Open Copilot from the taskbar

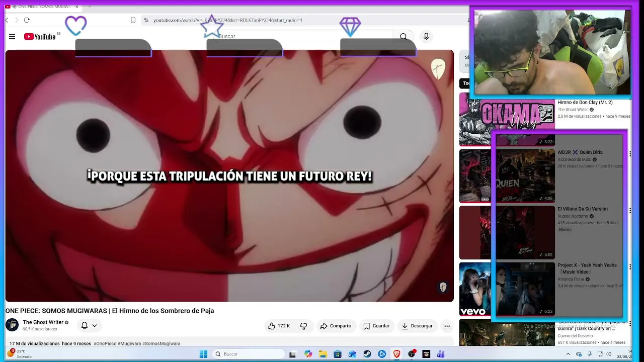(308, 354)
